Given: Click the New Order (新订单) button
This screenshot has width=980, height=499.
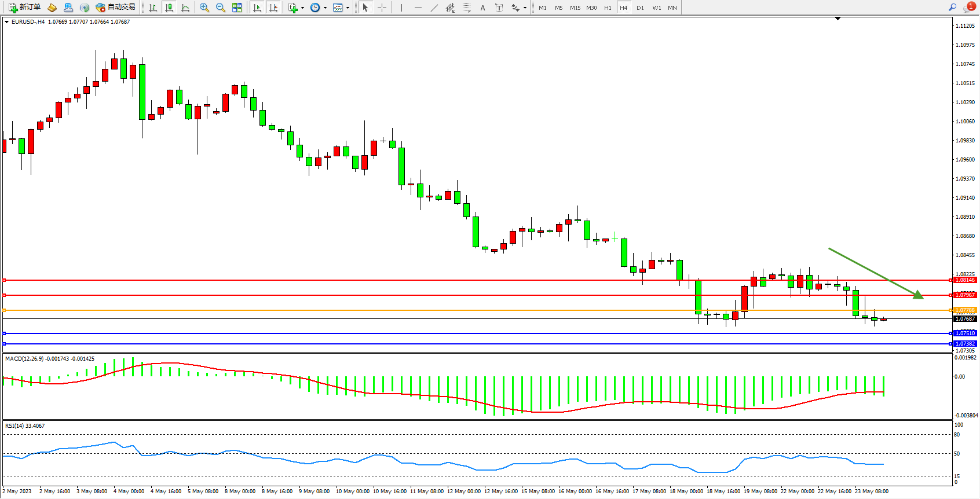Looking at the screenshot, I should [25, 8].
